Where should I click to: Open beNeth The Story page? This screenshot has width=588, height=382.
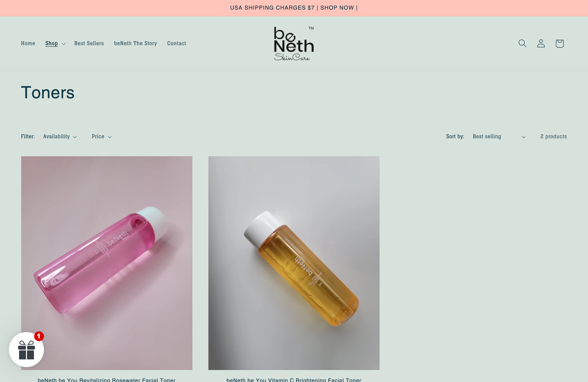click(135, 43)
